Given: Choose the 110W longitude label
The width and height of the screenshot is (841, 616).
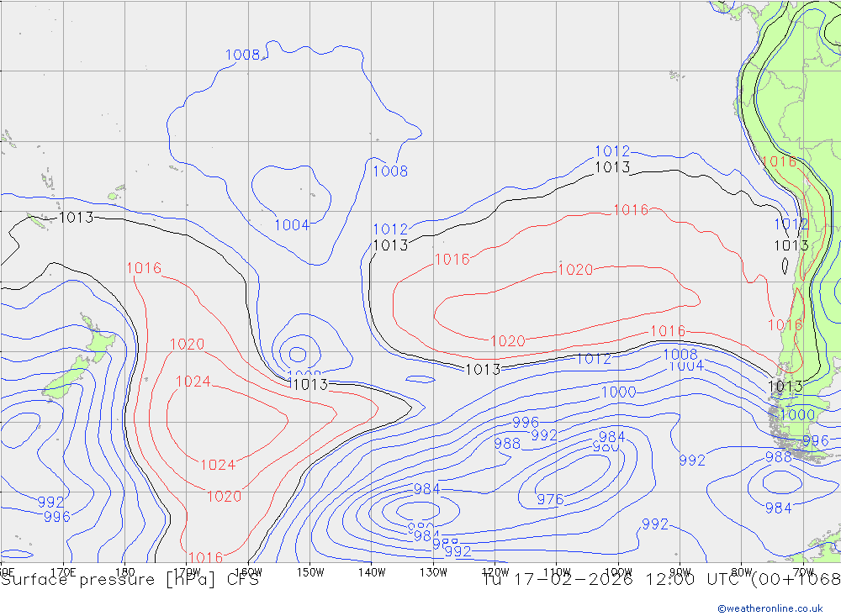Looking at the screenshot, I should point(557,572).
